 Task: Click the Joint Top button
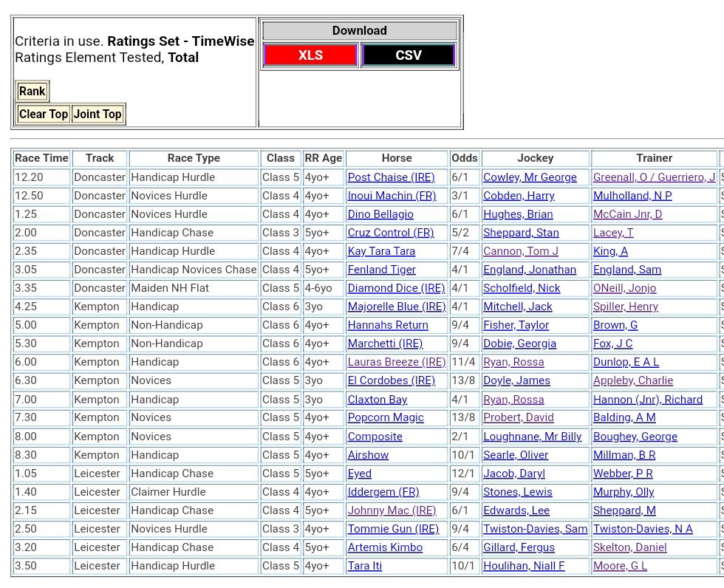(98, 114)
